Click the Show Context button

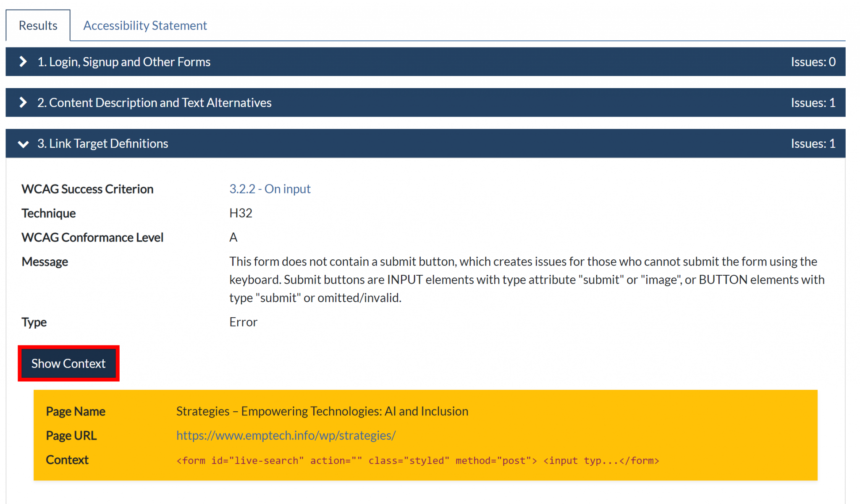tap(68, 363)
